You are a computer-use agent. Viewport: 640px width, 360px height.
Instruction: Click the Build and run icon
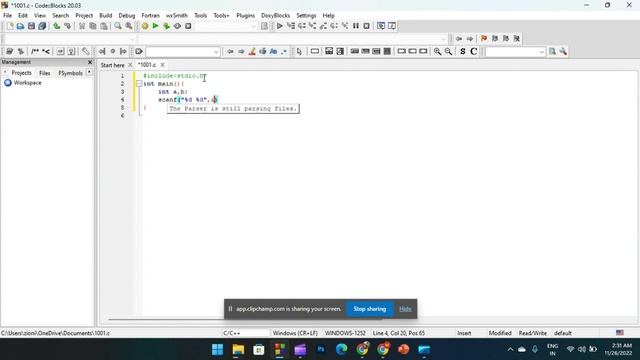pos(167,26)
